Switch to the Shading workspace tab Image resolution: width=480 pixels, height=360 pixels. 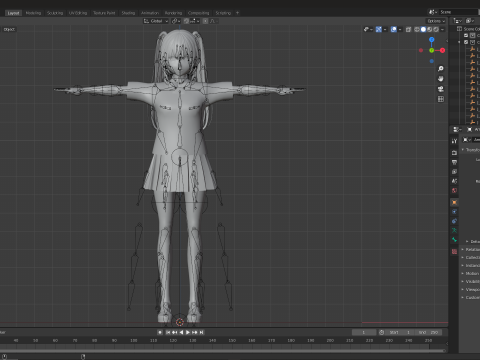128,13
